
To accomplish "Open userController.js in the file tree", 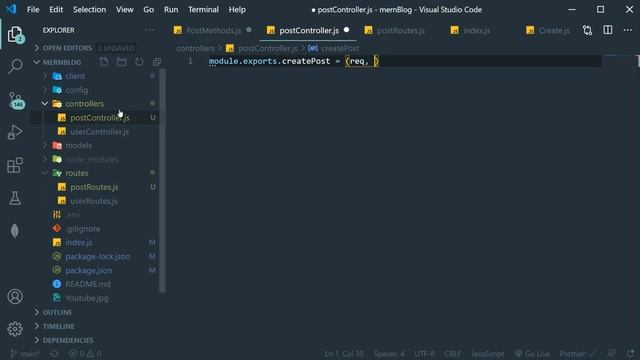I will click(100, 131).
